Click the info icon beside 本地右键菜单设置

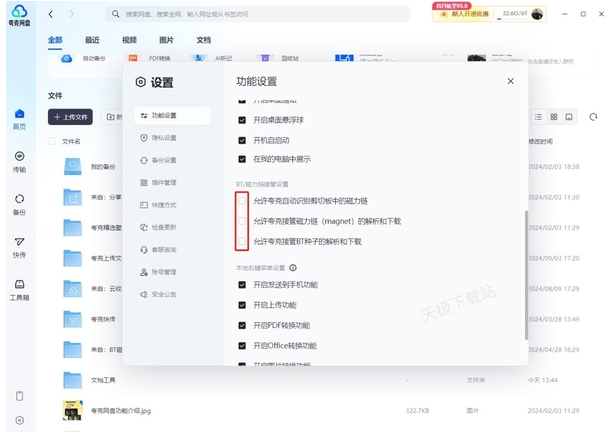[x=291, y=268]
